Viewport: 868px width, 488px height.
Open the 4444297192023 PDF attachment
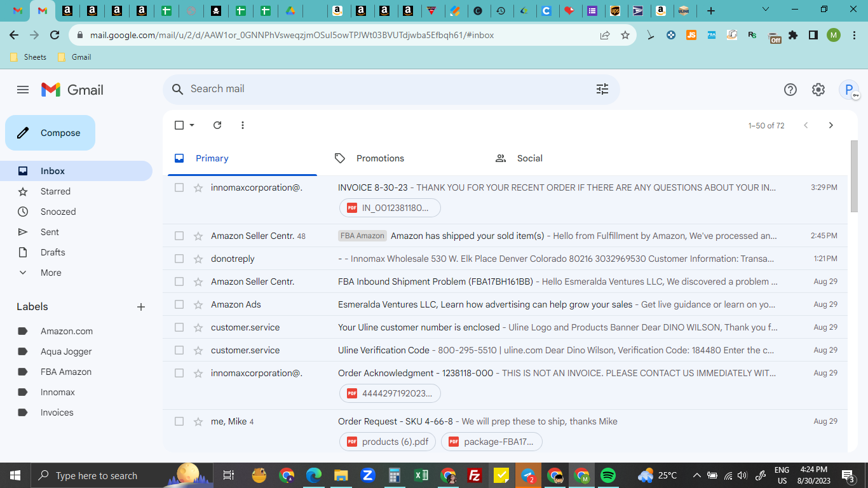click(390, 393)
